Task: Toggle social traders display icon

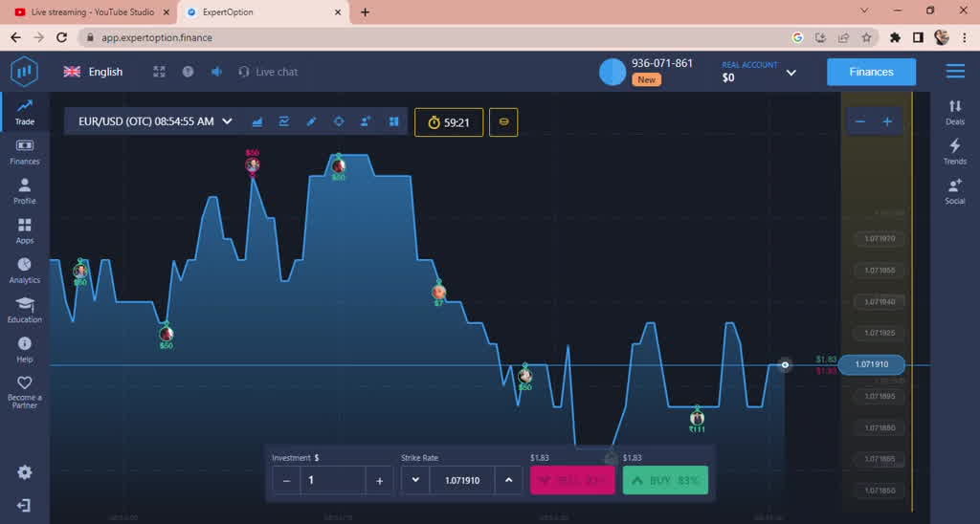Action: [x=366, y=121]
